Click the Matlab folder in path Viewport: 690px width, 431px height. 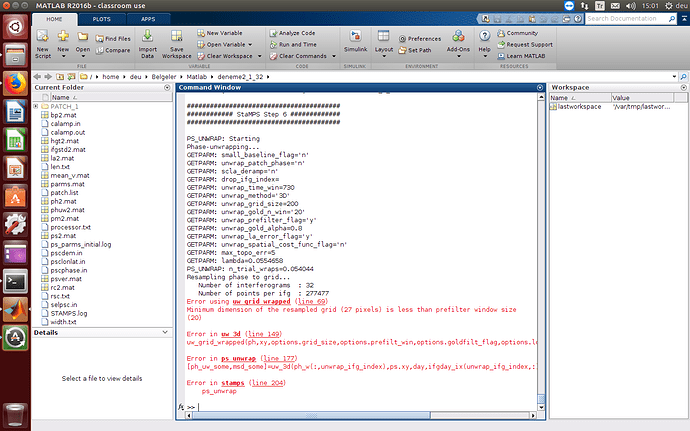[196, 77]
